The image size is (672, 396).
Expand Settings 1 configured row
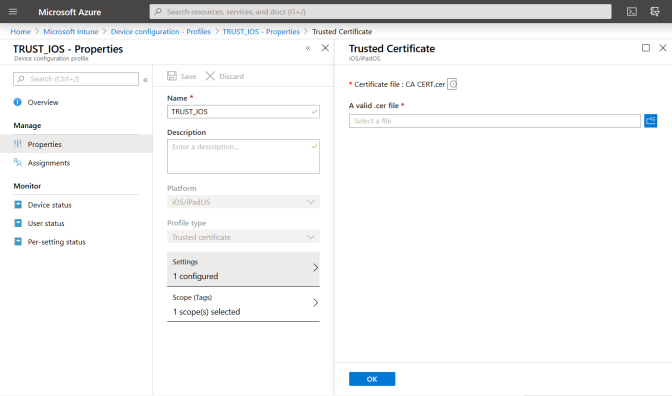pos(243,269)
